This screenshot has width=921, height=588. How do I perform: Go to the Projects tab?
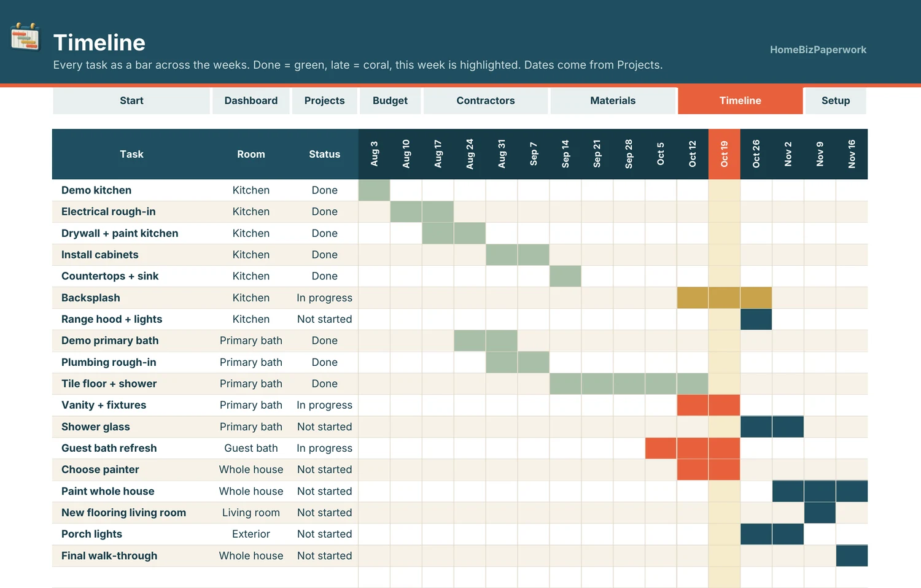click(325, 101)
